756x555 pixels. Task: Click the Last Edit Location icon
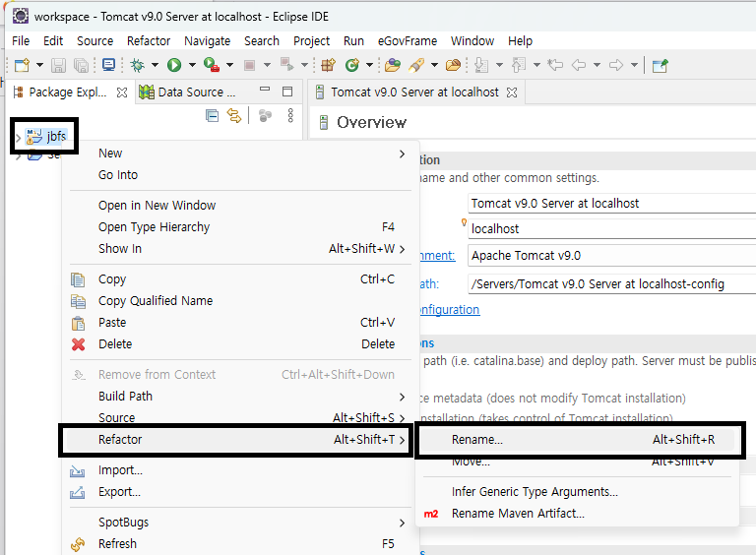coord(555,65)
